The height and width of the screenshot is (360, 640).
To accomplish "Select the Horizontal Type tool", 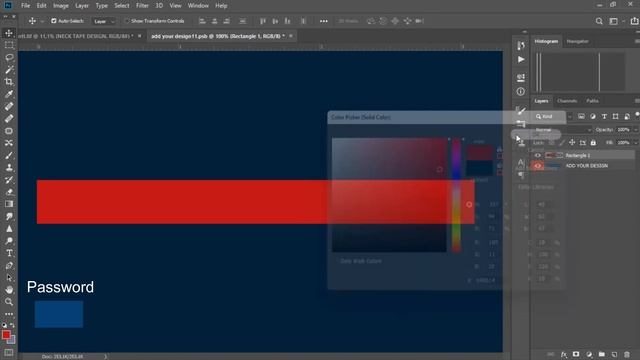I will tap(9, 253).
